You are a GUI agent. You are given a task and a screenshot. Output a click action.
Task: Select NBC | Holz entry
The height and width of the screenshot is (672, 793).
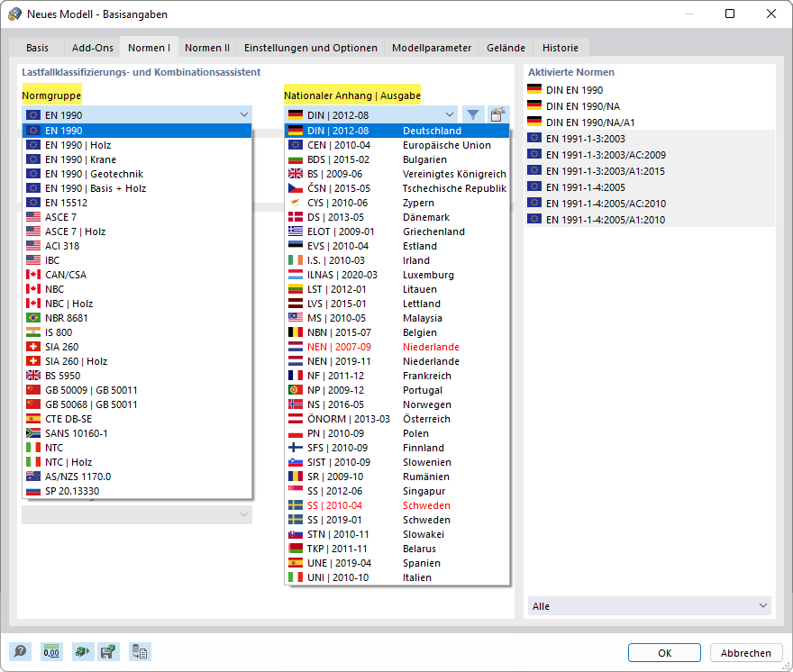click(x=137, y=304)
